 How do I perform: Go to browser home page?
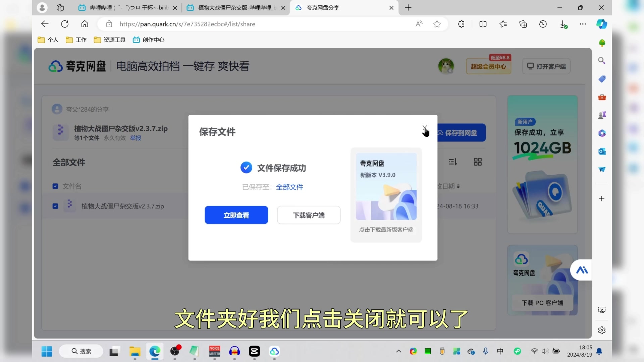point(85,24)
